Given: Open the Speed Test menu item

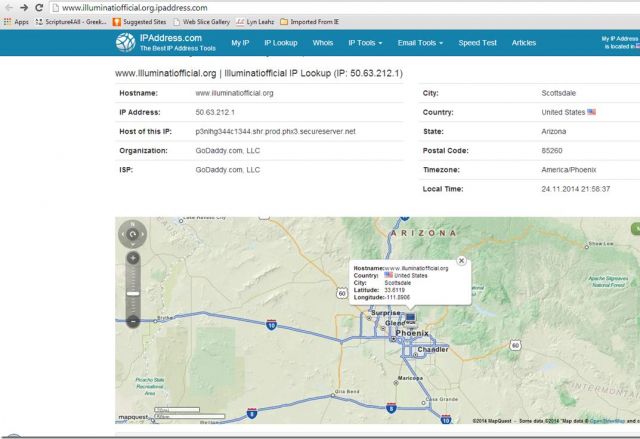Looking at the screenshot, I should pyautogui.click(x=478, y=43).
